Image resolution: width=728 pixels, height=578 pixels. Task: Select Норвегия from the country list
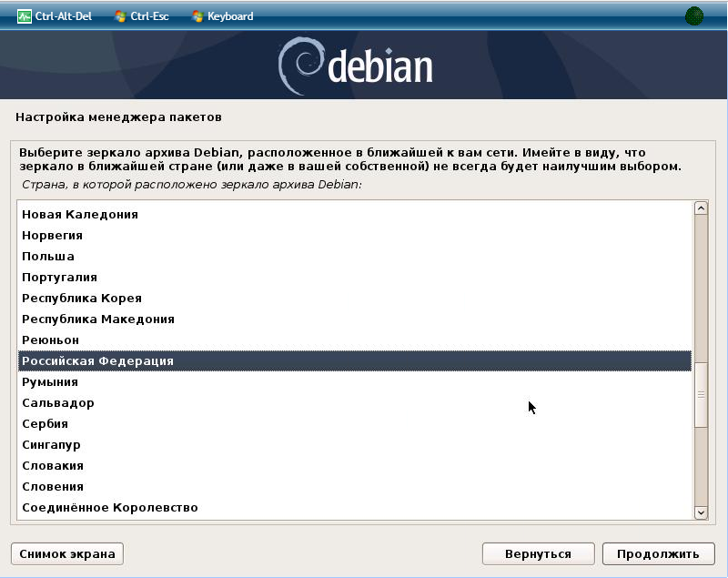pos(355,236)
